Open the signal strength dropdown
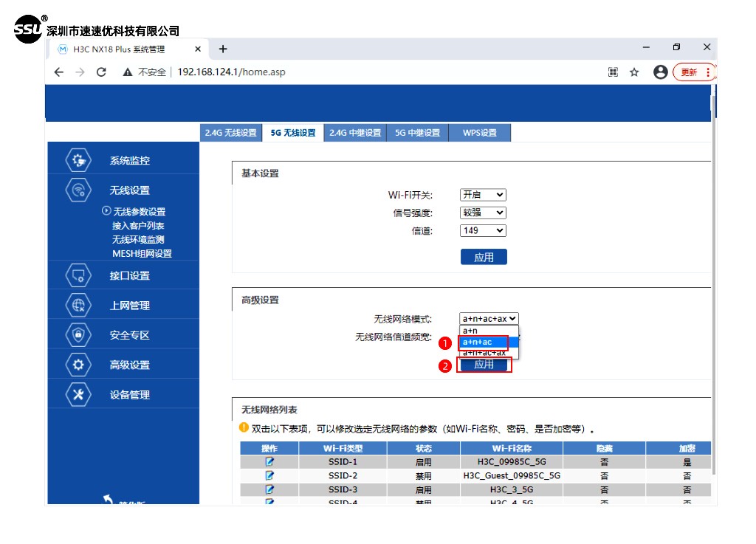The image size is (756, 544). [483, 213]
